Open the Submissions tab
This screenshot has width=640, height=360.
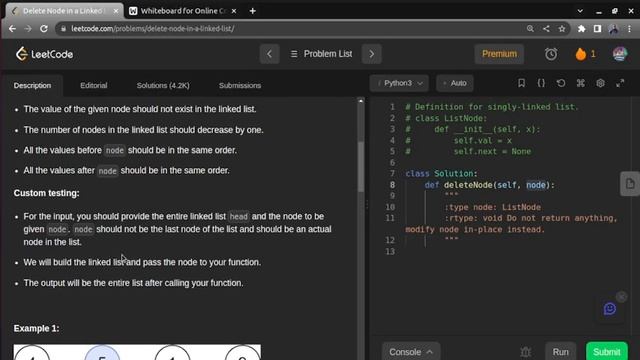click(x=240, y=85)
